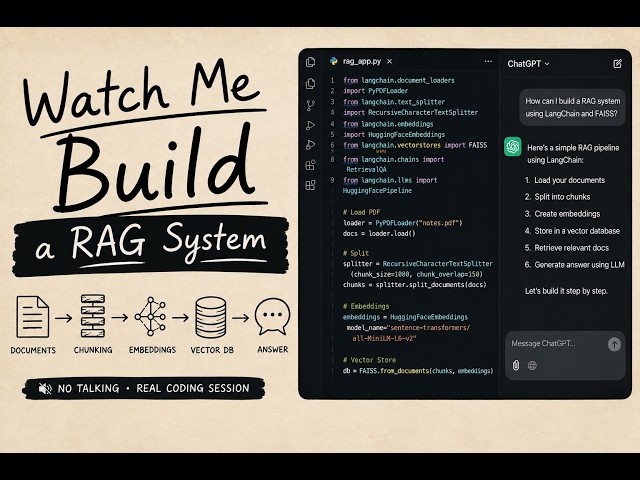Close the rag_app.py tab

[x=389, y=61]
